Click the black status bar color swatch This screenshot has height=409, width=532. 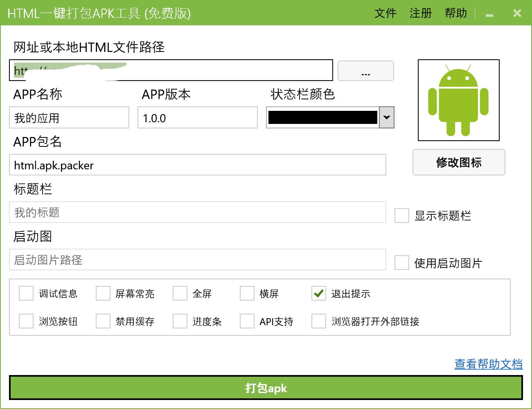tap(323, 118)
